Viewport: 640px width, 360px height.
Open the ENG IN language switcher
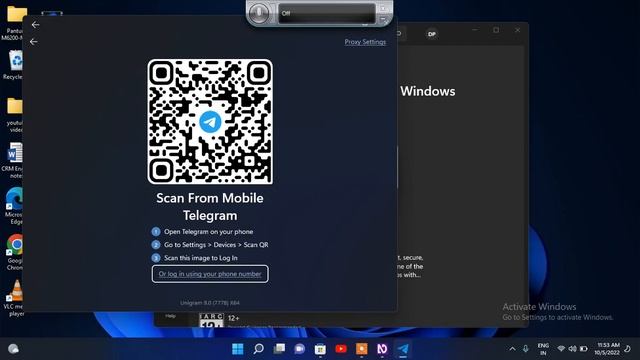coord(543,349)
